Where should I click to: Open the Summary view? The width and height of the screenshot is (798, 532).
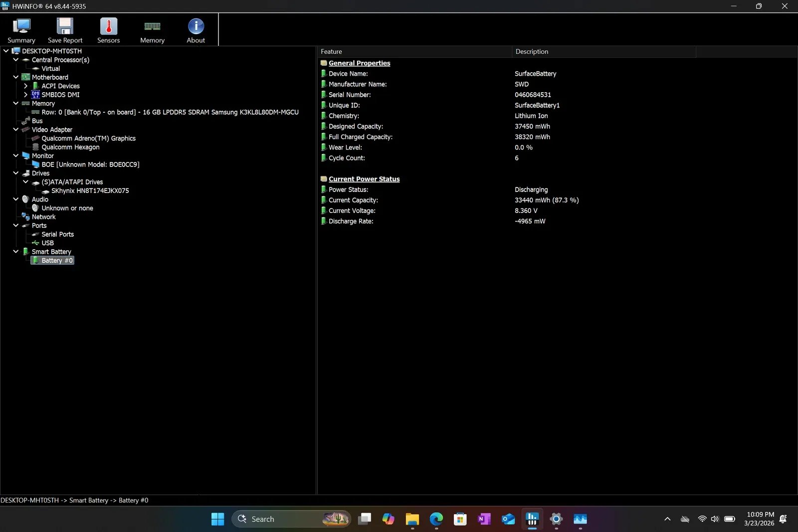tap(21, 30)
